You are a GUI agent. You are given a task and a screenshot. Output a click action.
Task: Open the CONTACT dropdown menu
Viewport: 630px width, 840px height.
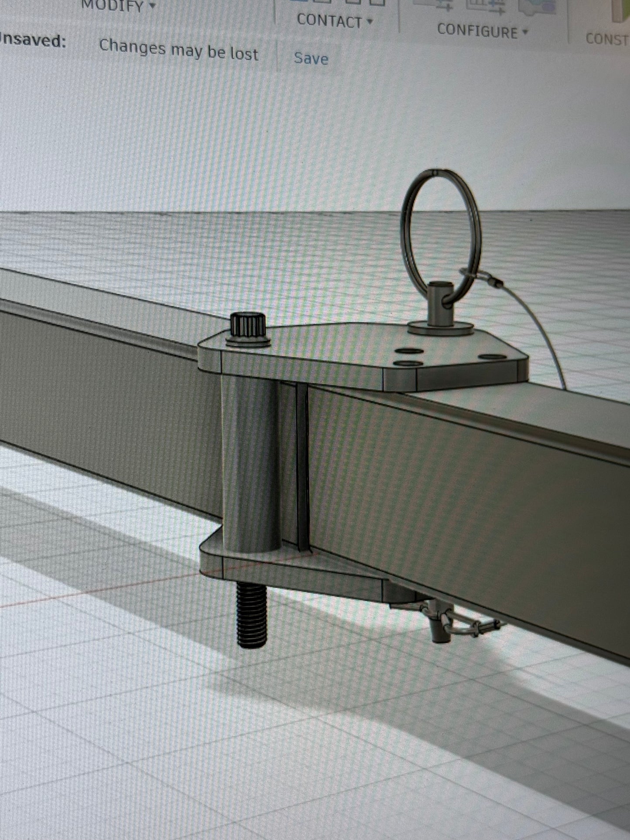(x=334, y=21)
